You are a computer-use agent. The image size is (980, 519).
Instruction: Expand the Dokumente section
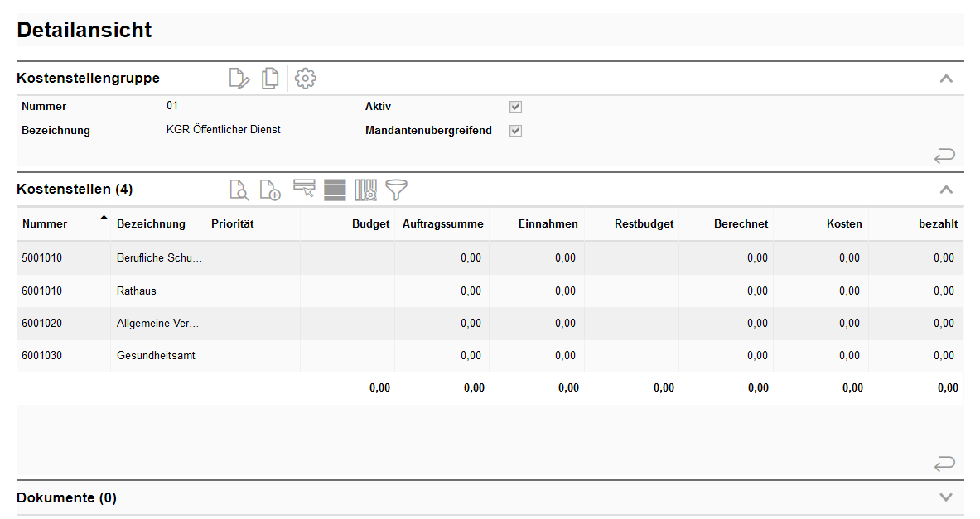click(x=946, y=497)
